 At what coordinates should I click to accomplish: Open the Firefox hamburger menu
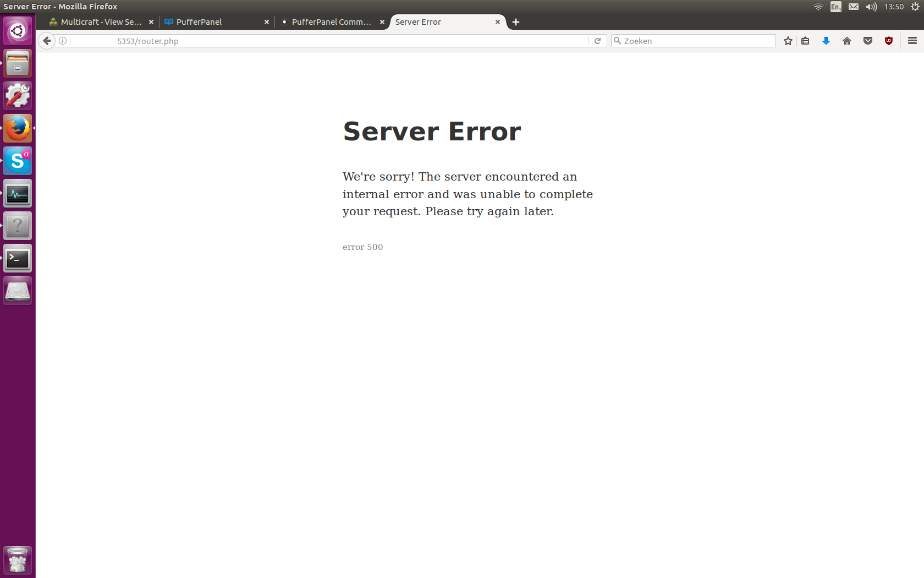[x=912, y=41]
